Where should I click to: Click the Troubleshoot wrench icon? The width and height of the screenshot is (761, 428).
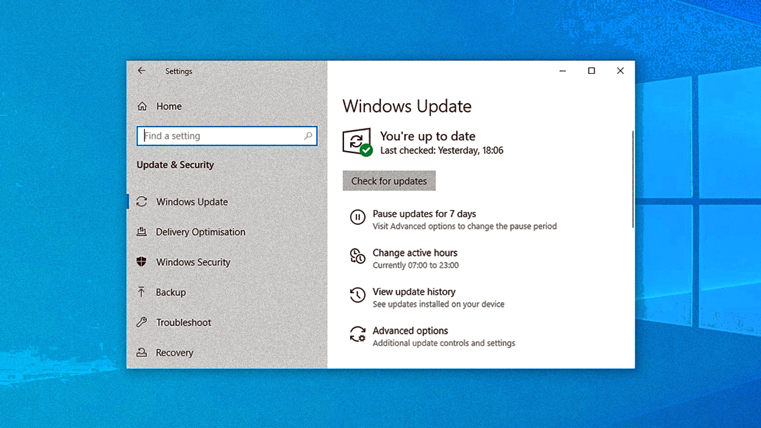[x=142, y=322]
